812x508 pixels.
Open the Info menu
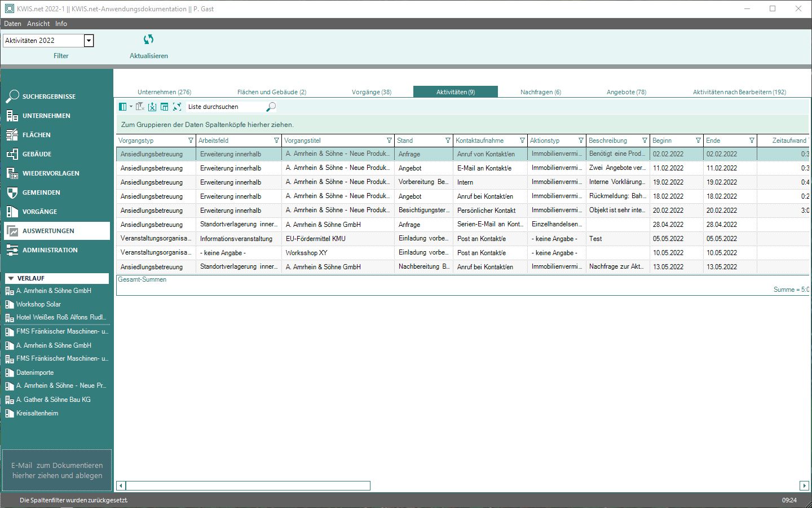tap(61, 24)
